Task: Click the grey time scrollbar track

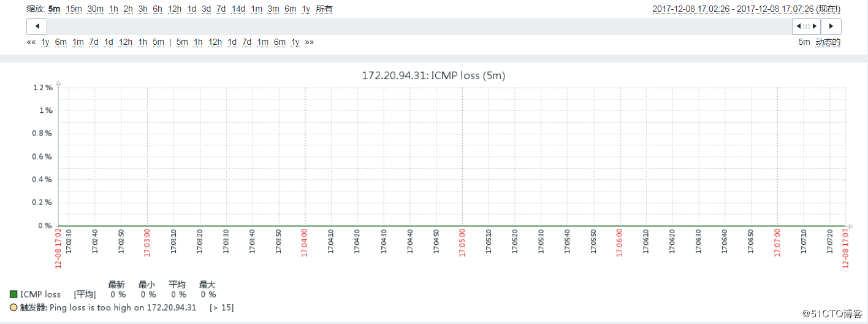Action: tap(419, 26)
